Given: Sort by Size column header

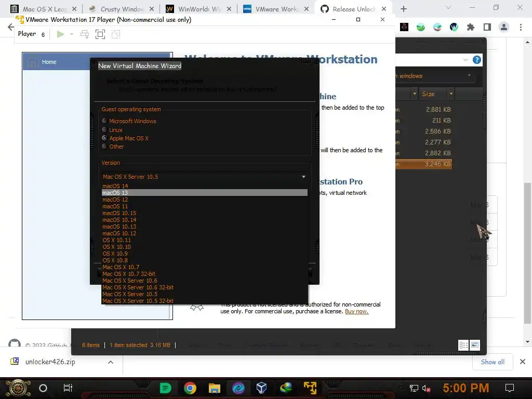Looking at the screenshot, I should (428, 94).
